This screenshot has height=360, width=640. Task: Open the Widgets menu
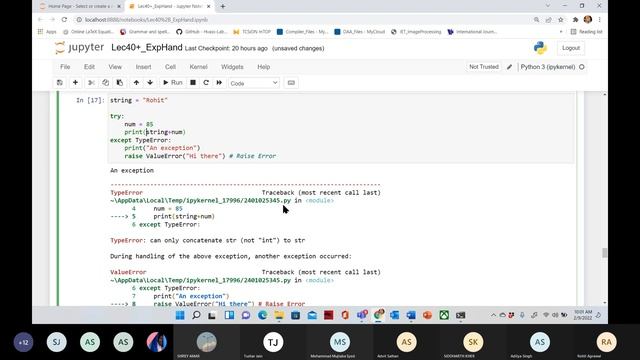[232, 67]
